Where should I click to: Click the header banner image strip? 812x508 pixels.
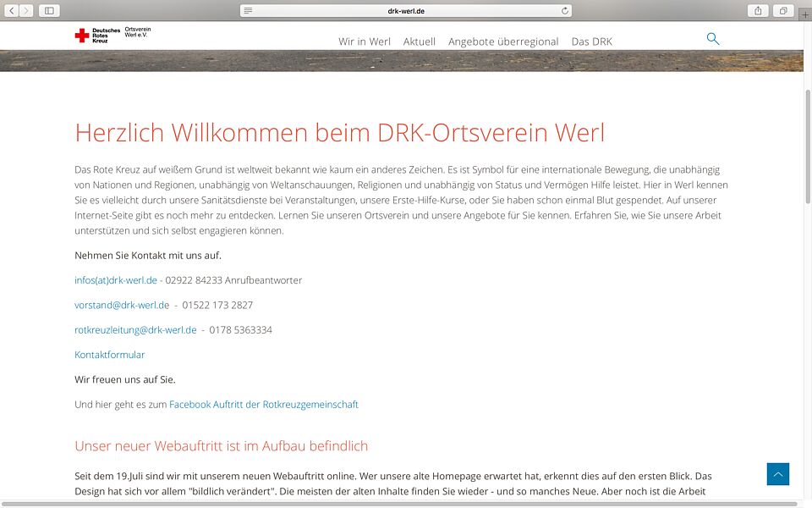point(401,61)
